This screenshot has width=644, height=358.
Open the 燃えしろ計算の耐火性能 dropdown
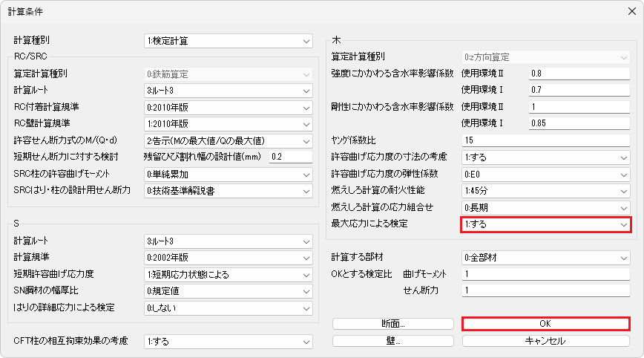click(545, 190)
